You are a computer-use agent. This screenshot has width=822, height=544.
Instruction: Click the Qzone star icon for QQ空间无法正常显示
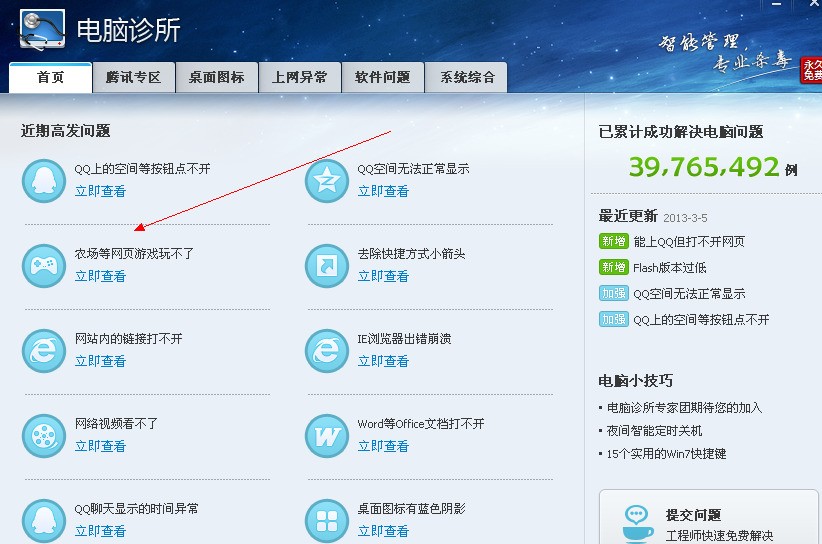pyautogui.click(x=327, y=181)
